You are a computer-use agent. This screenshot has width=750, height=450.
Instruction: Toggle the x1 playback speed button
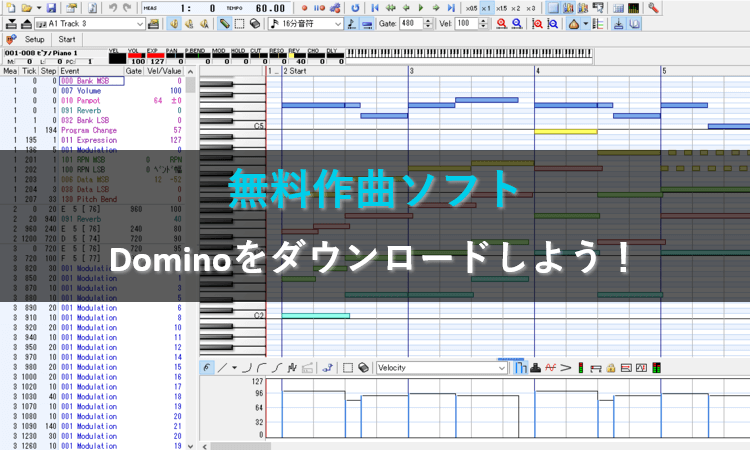click(x=485, y=7)
